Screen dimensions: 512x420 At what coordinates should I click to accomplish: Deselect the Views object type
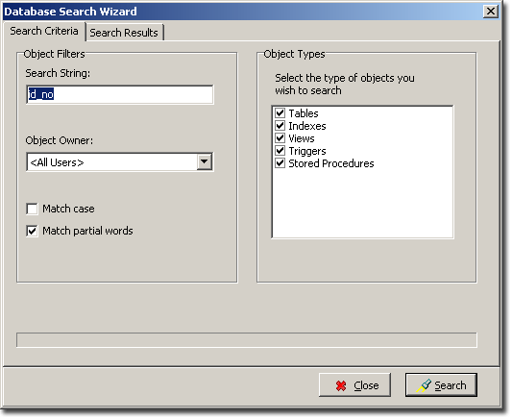[x=280, y=138]
